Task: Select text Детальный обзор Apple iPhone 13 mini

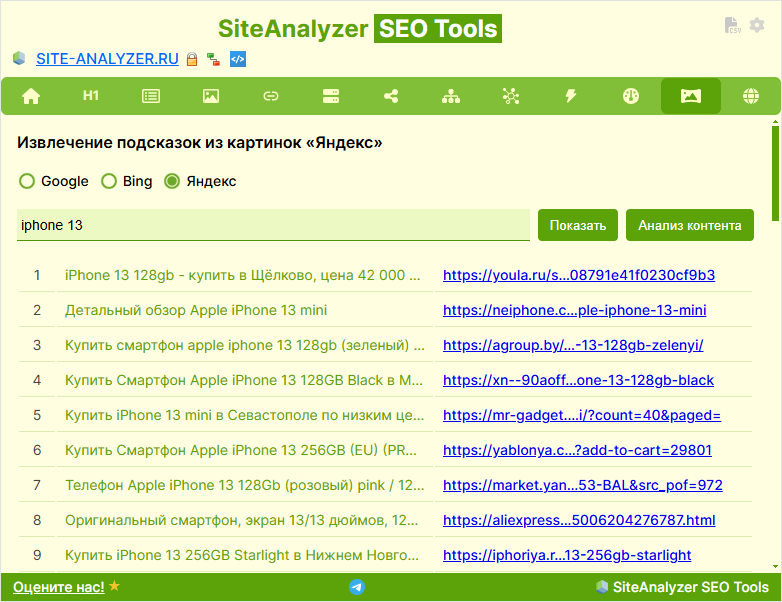Action: point(196,310)
